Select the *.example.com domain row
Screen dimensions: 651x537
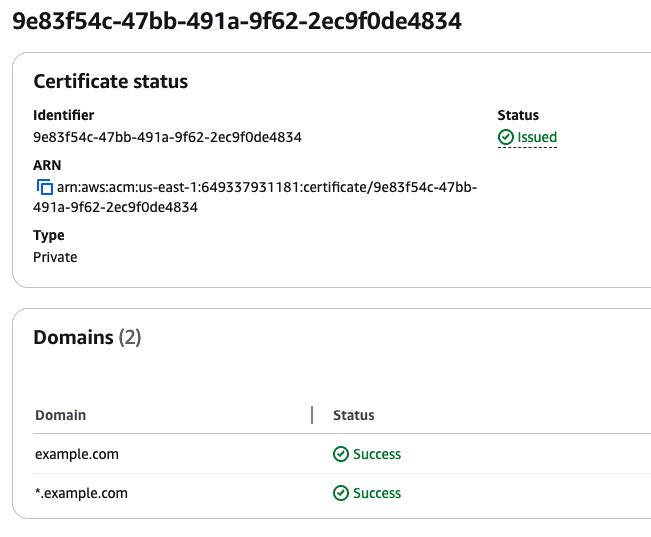tap(342, 493)
